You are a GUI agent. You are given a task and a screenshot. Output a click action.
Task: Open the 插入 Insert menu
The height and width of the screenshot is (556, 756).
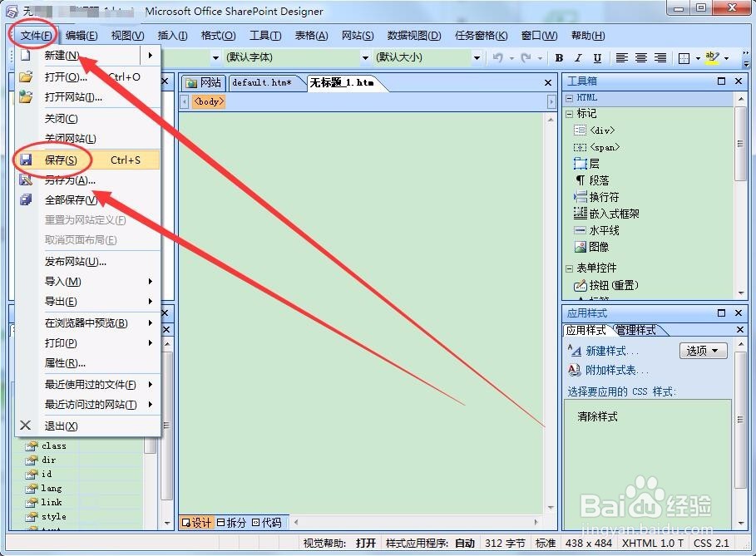click(173, 36)
